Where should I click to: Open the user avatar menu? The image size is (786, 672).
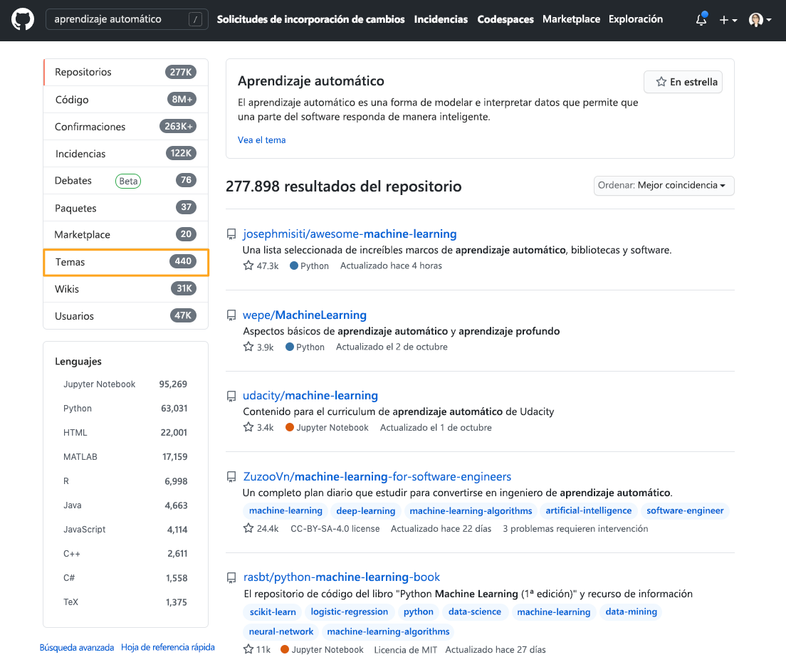coord(760,19)
